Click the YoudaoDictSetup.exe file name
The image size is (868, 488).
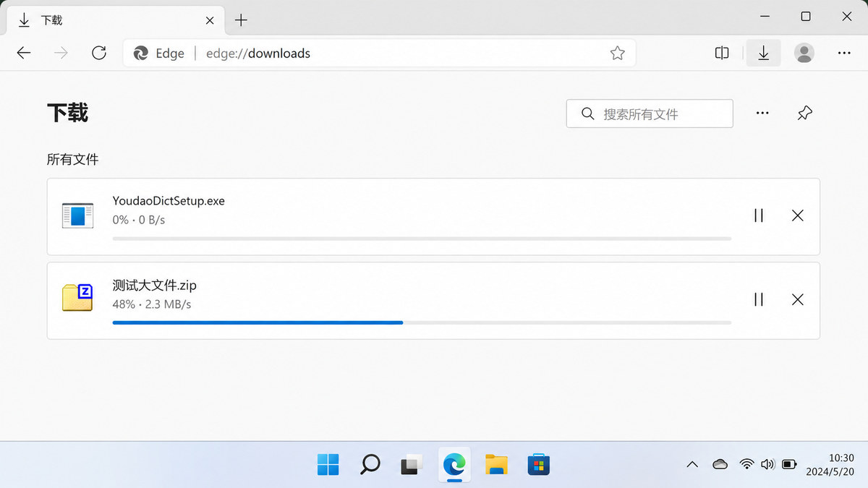click(x=169, y=201)
